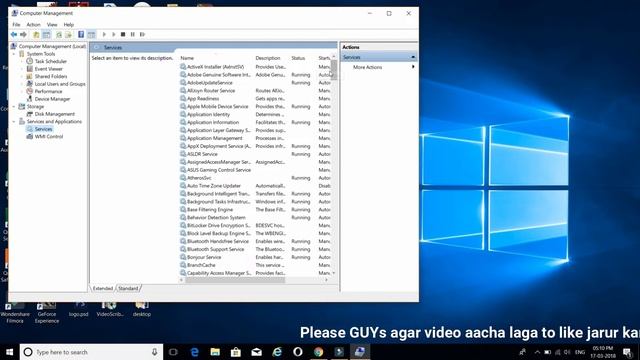Collapse the System Tools node
This screenshot has height=360, width=640.
(14, 54)
